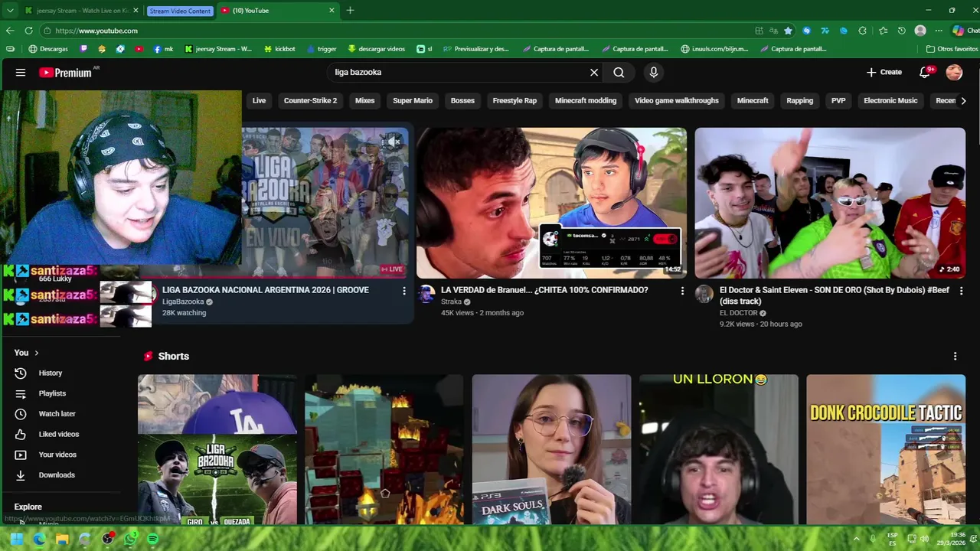Open the browser tab search dropdown
Screen dimensions: 980x551
click(x=10, y=10)
